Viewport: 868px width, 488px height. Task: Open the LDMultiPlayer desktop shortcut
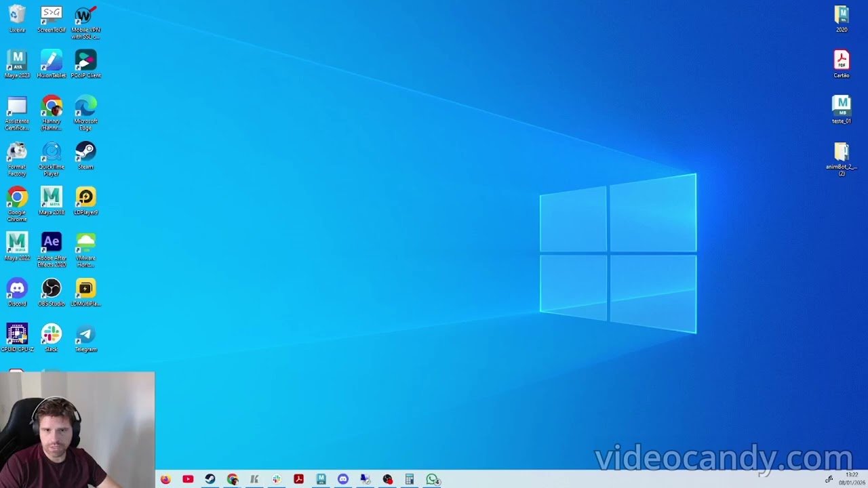85,292
